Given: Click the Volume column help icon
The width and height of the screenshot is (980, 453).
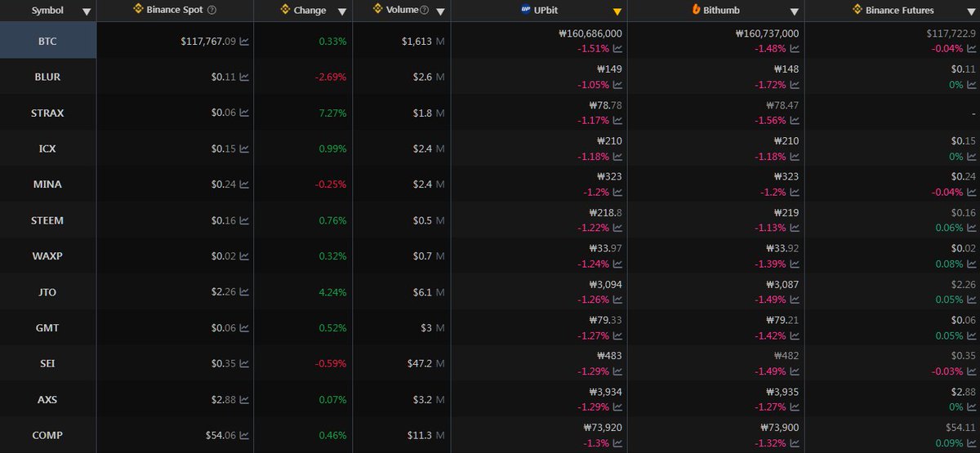Looking at the screenshot, I should tap(425, 10).
